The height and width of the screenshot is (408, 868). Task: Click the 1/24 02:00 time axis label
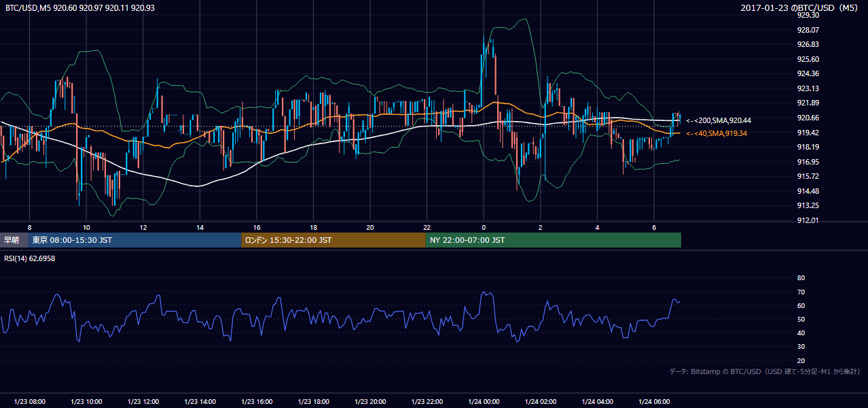click(x=541, y=402)
